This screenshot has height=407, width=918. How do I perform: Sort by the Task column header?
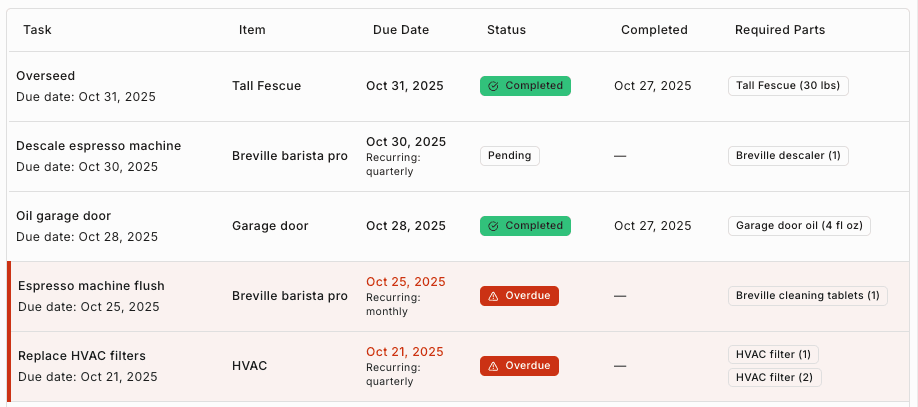click(x=37, y=30)
